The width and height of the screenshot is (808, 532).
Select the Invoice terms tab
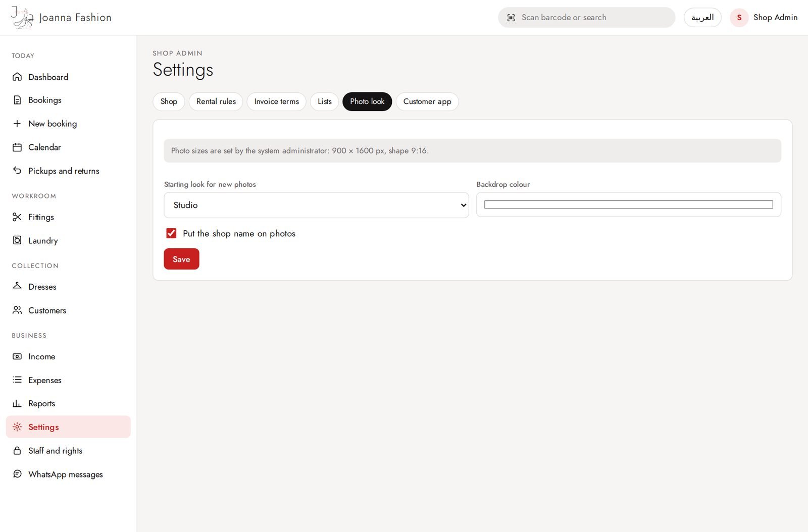tap(276, 101)
